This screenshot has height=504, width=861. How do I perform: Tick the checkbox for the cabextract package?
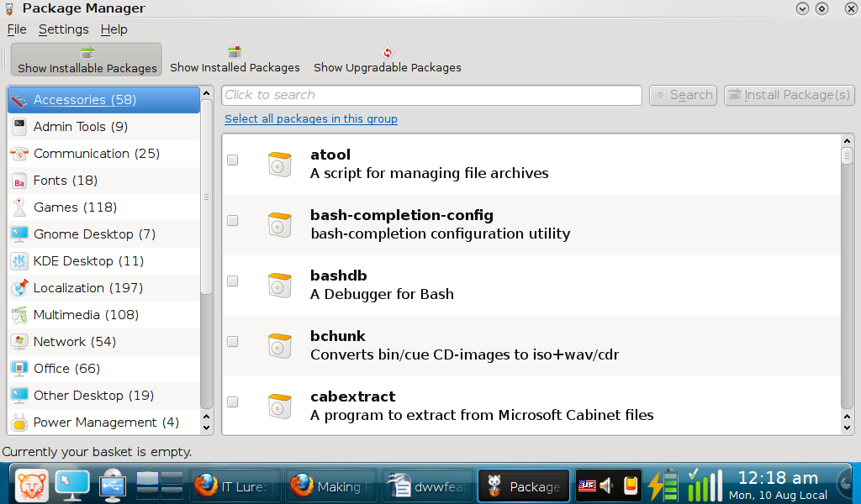(233, 402)
